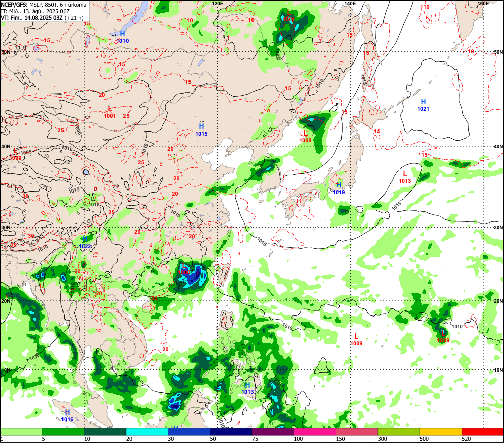Click the legend scale value 520
Viewport: 504px width, 443px height.
pos(466,439)
